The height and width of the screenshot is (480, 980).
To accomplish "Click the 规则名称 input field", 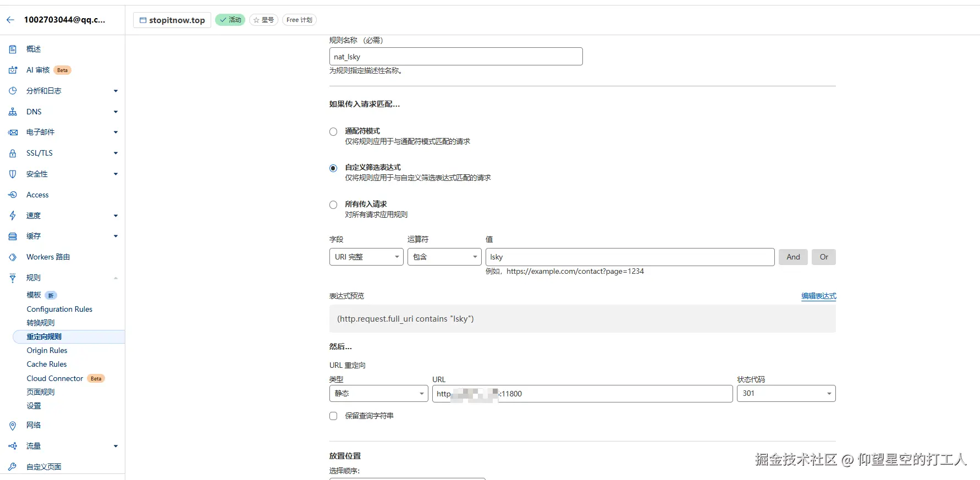I will point(456,56).
